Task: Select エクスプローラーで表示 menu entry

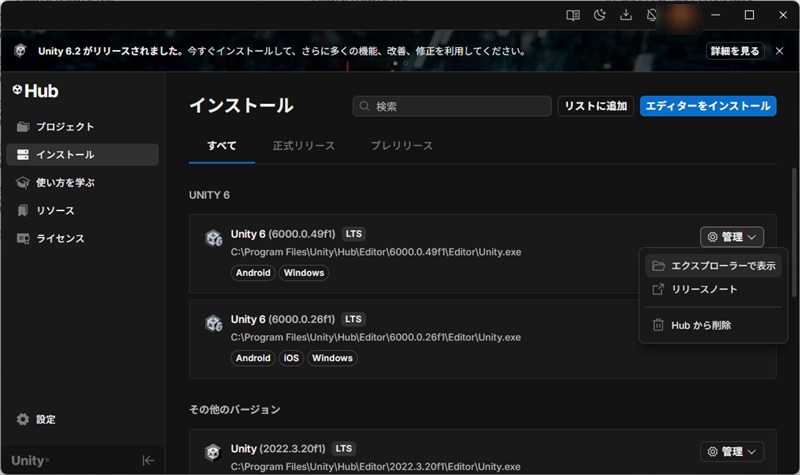Action: [713, 266]
